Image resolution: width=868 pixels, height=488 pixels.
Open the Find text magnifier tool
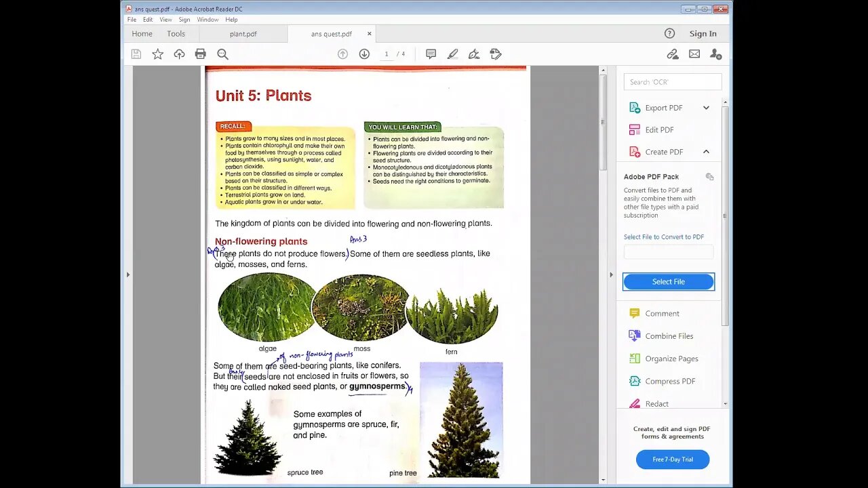222,54
